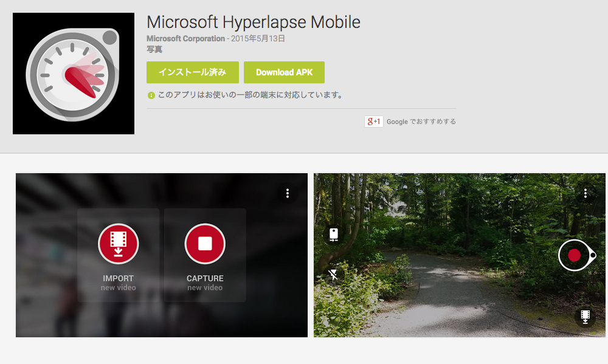Image resolution: width=608 pixels, height=364 pixels.
Task: Click the device compatibility message text
Action: tap(250, 95)
